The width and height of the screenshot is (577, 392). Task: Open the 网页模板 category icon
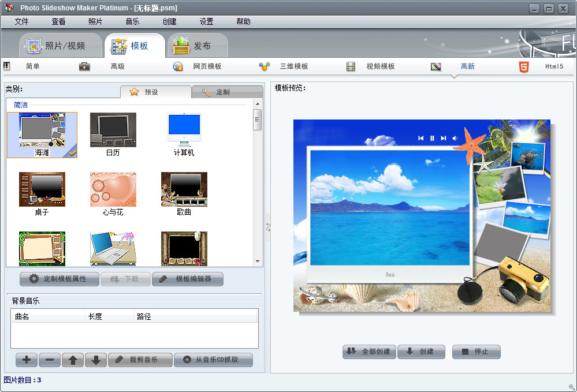(178, 66)
